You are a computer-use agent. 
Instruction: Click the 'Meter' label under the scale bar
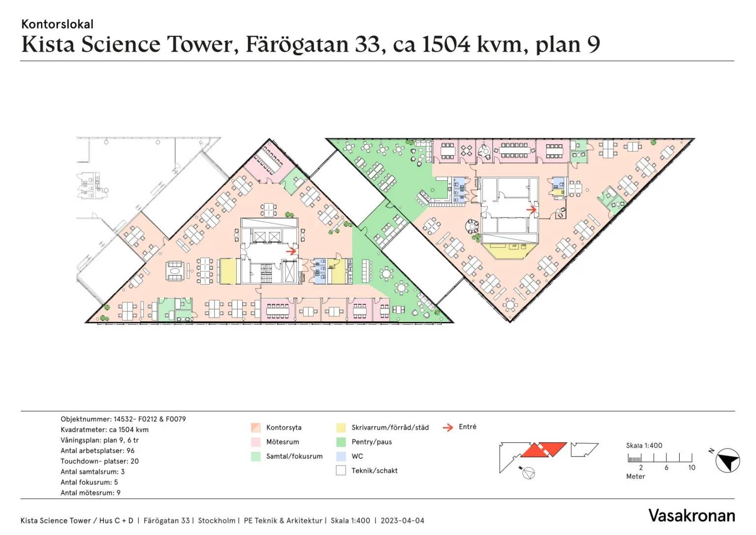click(x=635, y=476)
